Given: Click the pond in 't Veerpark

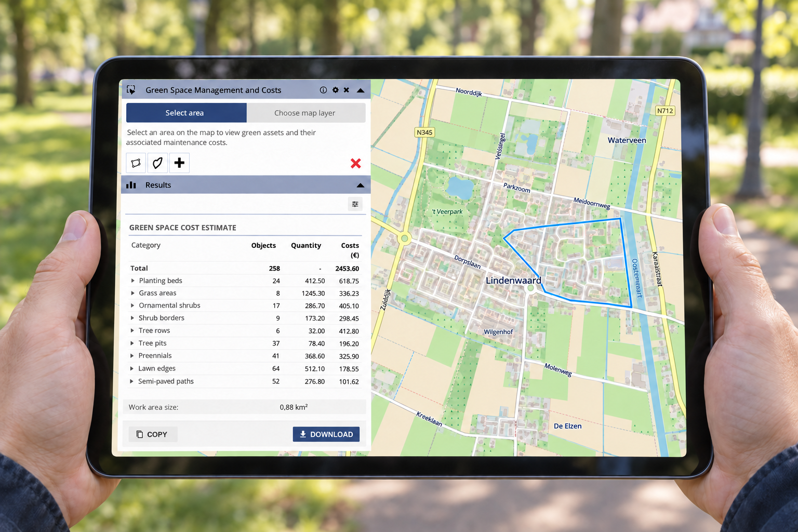Looking at the screenshot, I should [460, 188].
